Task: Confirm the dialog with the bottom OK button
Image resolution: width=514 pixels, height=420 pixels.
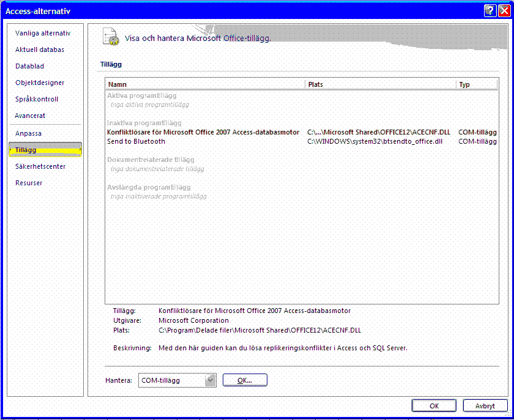Action: point(434,405)
